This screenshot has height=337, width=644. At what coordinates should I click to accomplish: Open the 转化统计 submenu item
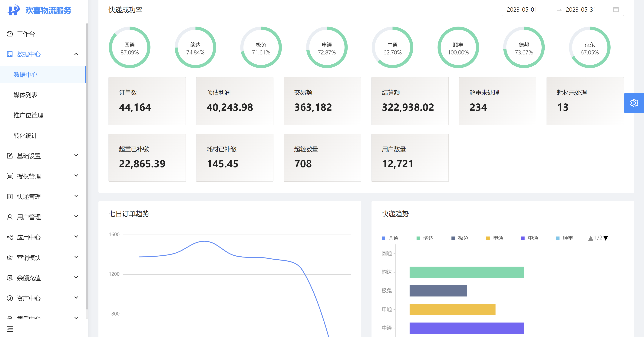coord(43,135)
